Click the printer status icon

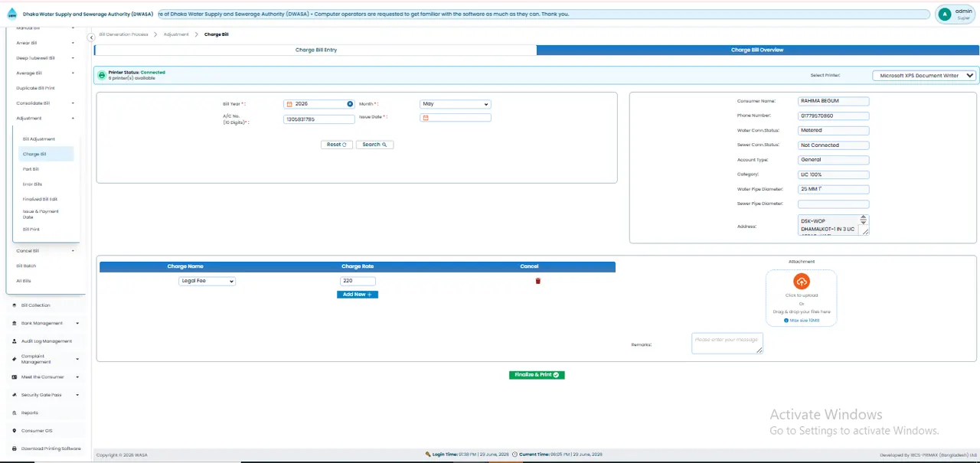pyautogui.click(x=102, y=75)
